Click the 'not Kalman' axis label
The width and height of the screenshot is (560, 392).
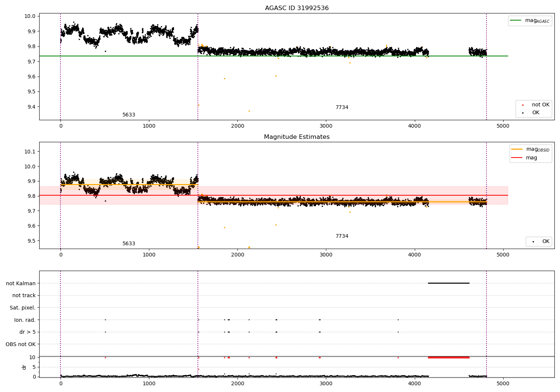click(x=21, y=283)
